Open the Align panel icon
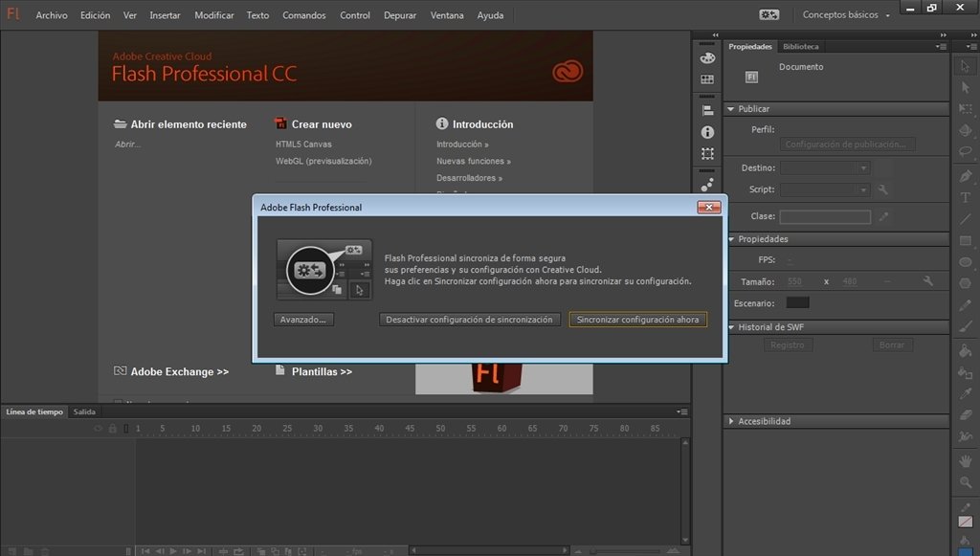 pos(707,111)
